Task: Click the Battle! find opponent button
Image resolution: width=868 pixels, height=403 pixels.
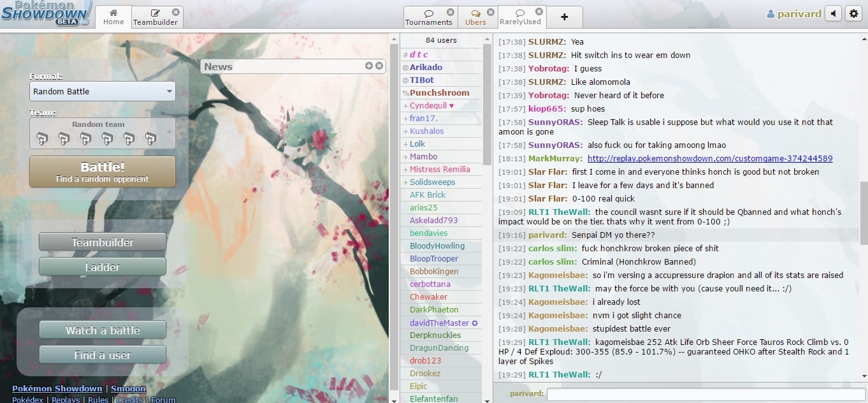Action: point(102,172)
